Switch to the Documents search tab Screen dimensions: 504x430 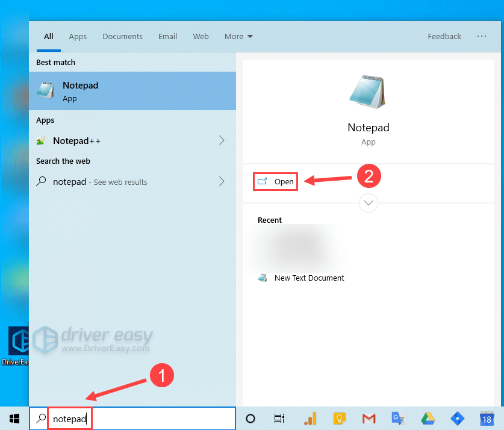[x=121, y=37]
